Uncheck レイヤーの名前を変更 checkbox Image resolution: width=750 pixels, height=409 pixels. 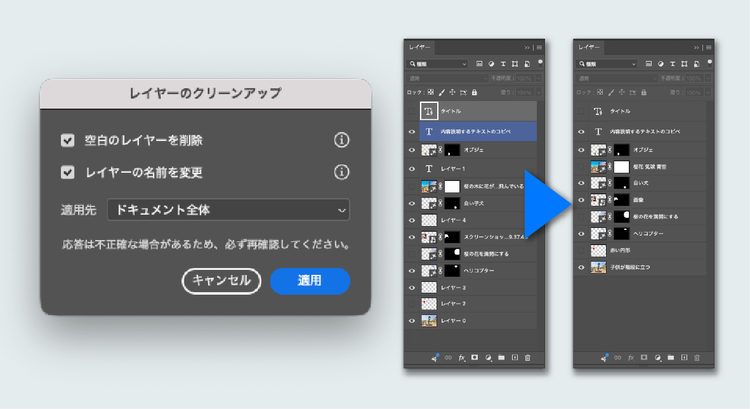point(68,172)
